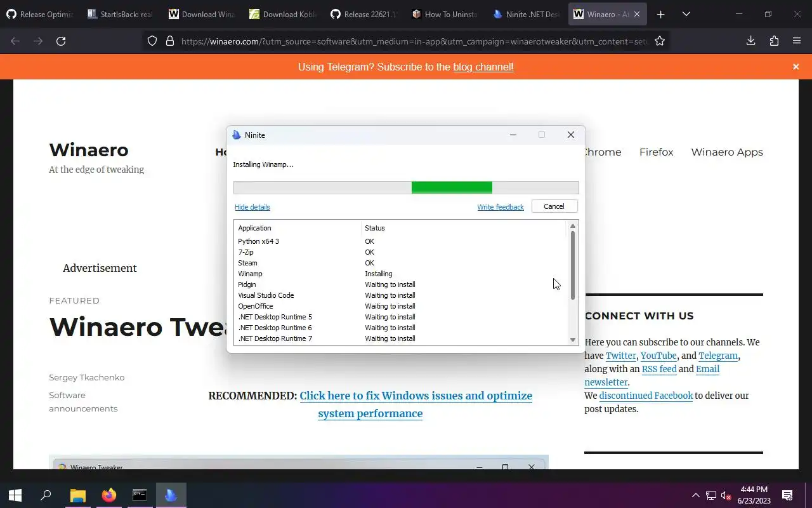Open File Explorer from the taskbar
This screenshot has width=812, height=508.
(77, 495)
